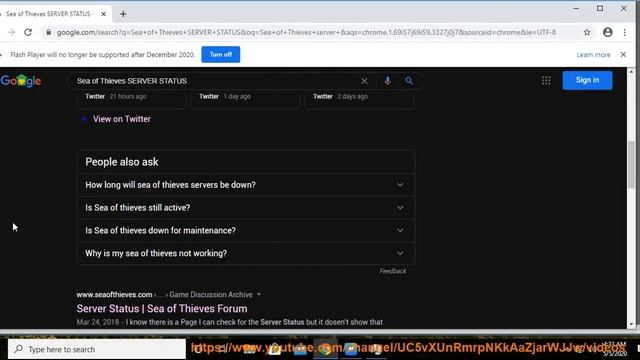The image size is (640, 360).
Task: Minimize the Chrome window
Action: [576, 9]
